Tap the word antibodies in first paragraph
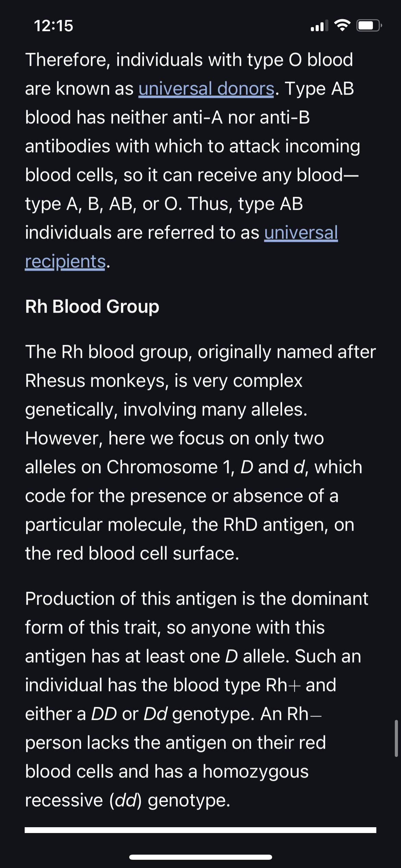 pos(68,146)
